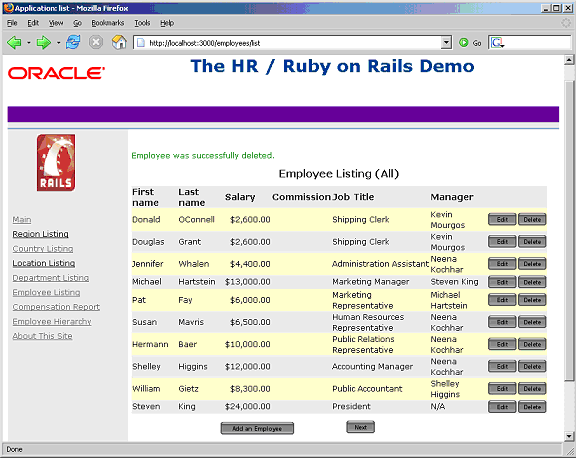The height and width of the screenshot is (458, 576).
Task: Delete Steven King's employee record
Action: pos(532,407)
